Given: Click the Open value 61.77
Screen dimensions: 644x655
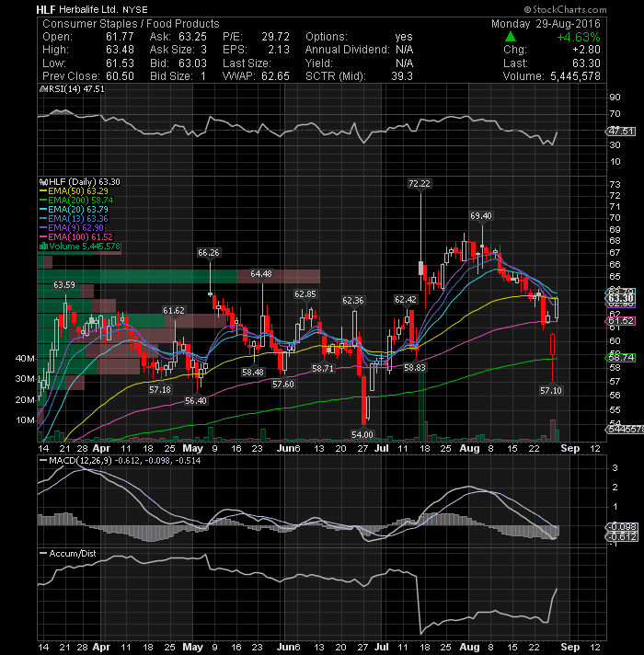Looking at the screenshot, I should pos(120,37).
